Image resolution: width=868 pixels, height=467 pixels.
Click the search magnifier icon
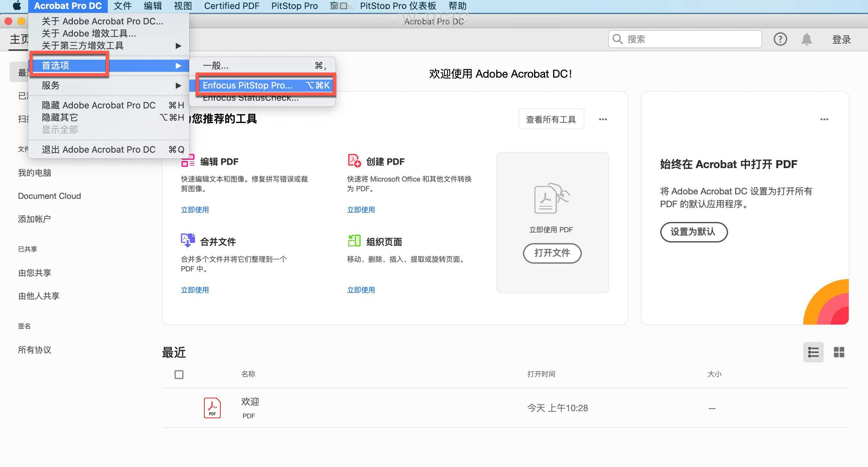(x=617, y=39)
